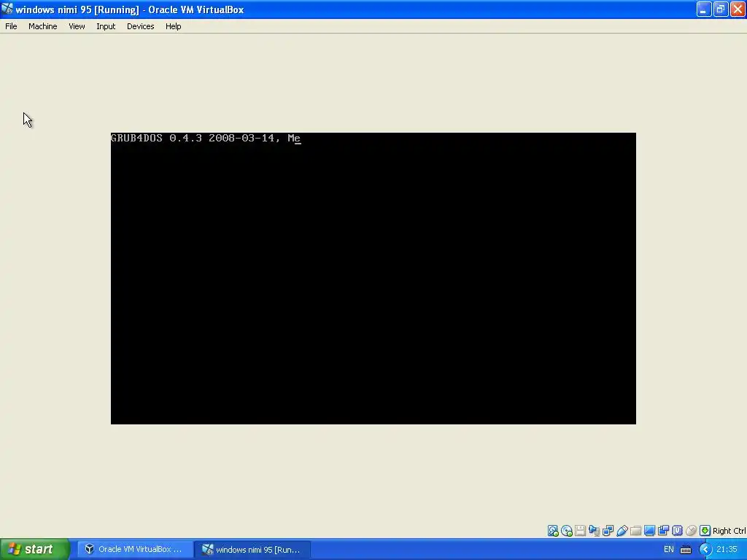Open the View menu
The height and width of the screenshot is (560, 747).
[77, 26]
